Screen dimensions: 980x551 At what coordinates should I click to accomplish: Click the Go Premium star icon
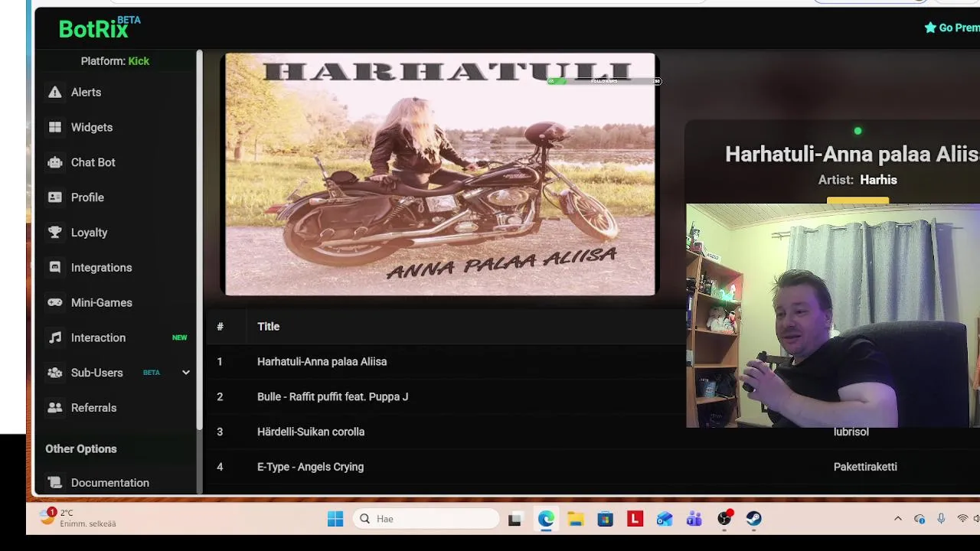click(x=930, y=28)
